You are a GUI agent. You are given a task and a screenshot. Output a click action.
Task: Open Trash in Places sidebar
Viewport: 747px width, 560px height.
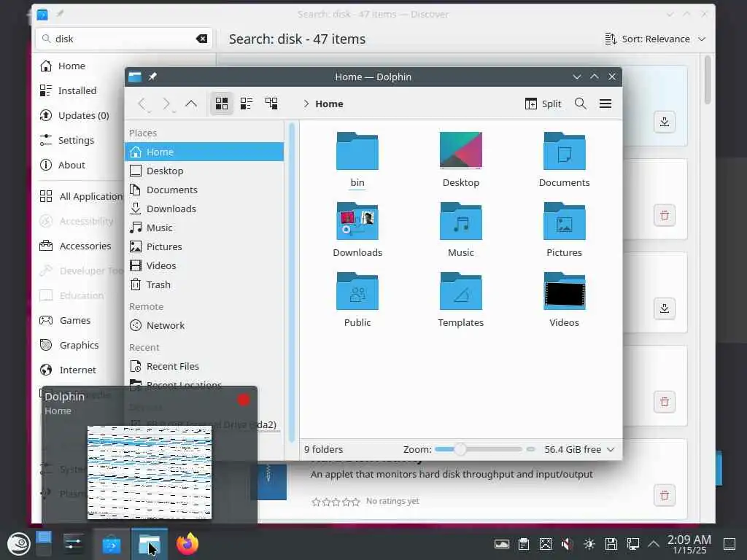[204, 284]
